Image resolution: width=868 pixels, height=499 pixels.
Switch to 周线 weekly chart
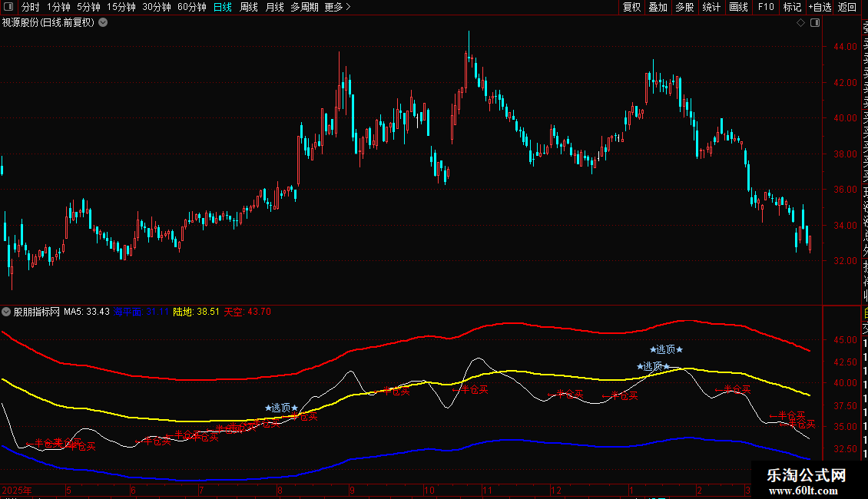[249, 7]
